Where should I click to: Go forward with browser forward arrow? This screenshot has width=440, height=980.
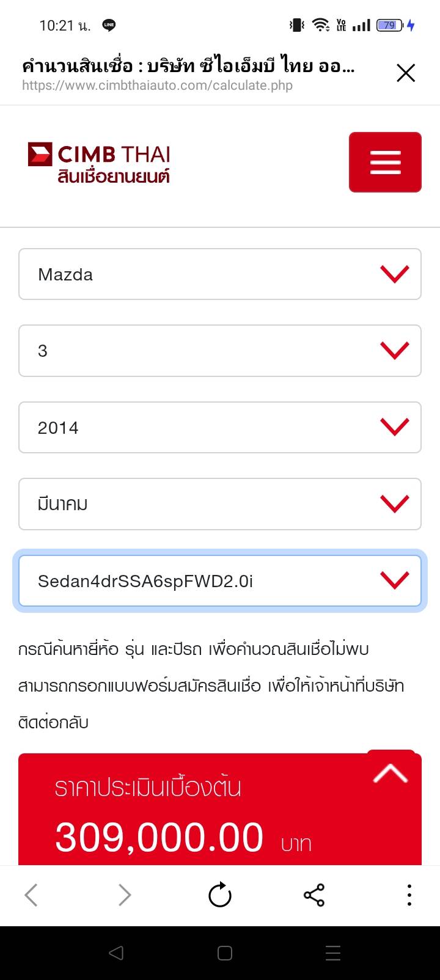click(x=125, y=896)
